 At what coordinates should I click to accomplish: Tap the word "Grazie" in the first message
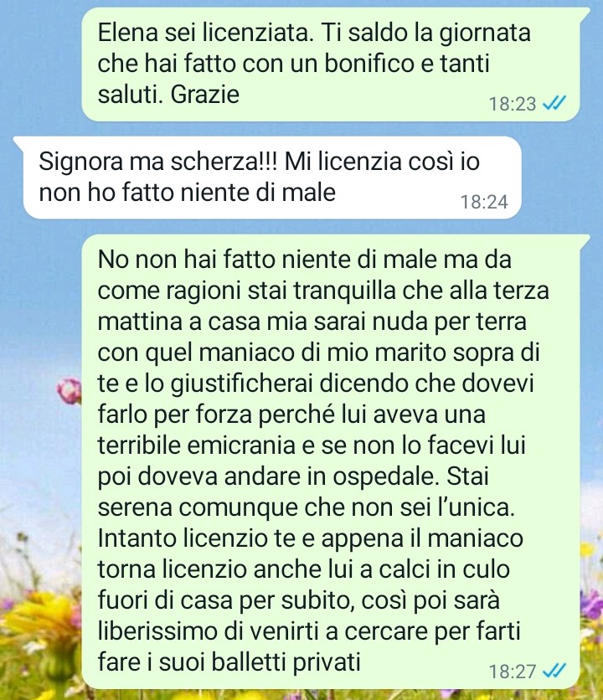[205, 94]
